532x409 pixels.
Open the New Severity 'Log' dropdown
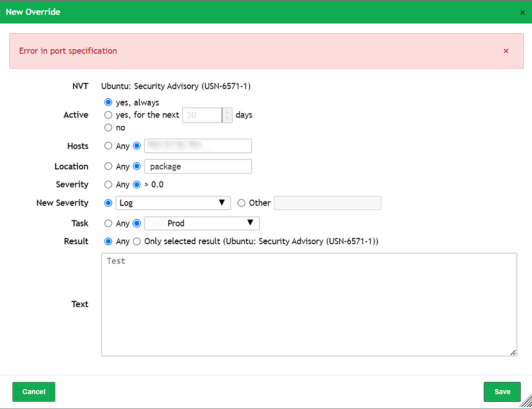pos(173,203)
